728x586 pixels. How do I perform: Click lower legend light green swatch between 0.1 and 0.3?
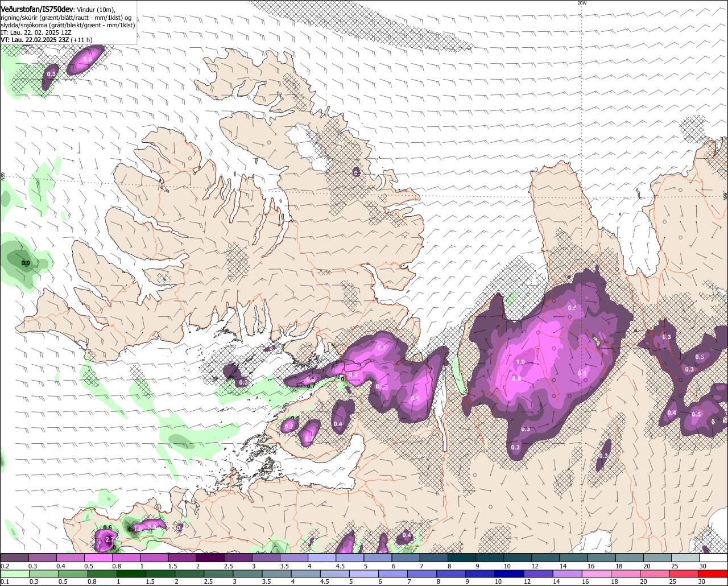[x=14, y=574]
